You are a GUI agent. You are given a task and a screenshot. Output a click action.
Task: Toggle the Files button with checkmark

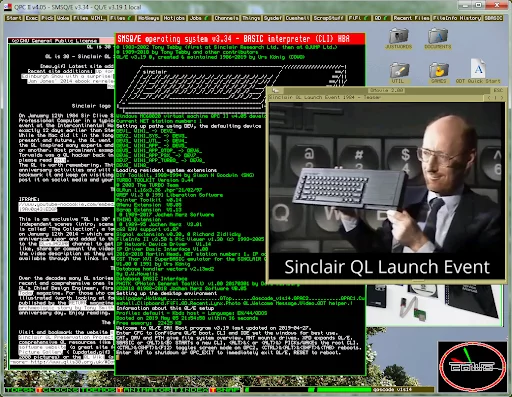(122, 18)
